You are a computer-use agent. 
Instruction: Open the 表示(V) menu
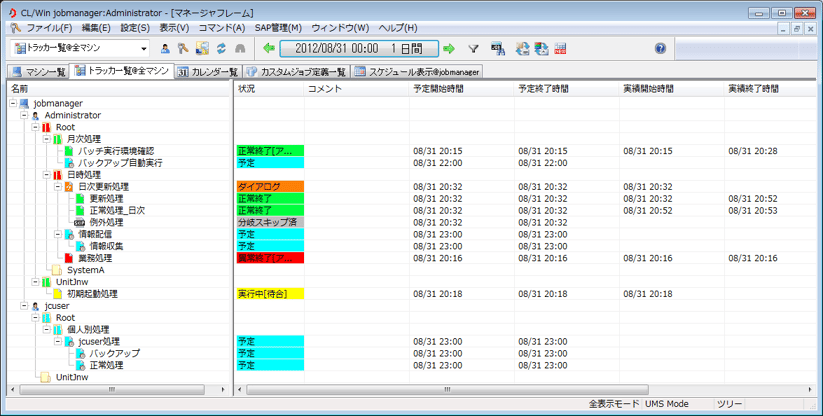(x=174, y=28)
